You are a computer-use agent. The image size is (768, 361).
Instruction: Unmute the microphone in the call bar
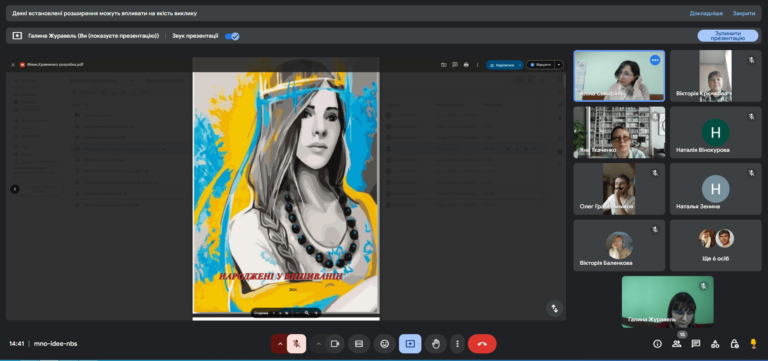point(296,344)
